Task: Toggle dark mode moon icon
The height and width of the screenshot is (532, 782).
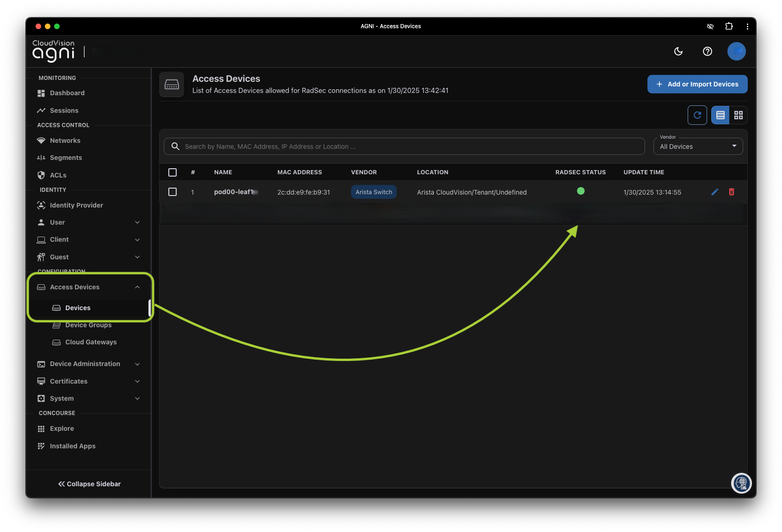Action: point(678,51)
